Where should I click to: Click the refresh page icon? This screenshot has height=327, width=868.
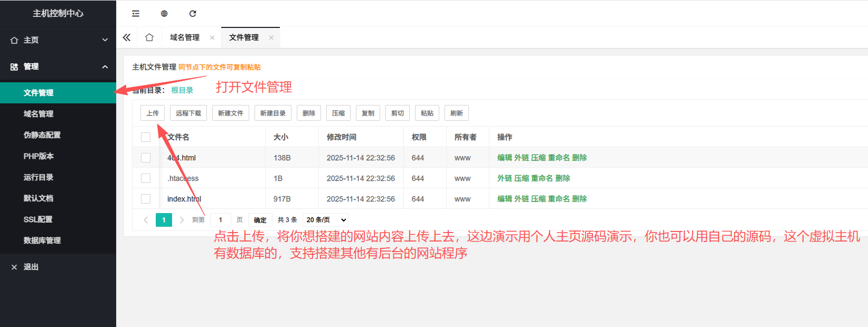(193, 14)
